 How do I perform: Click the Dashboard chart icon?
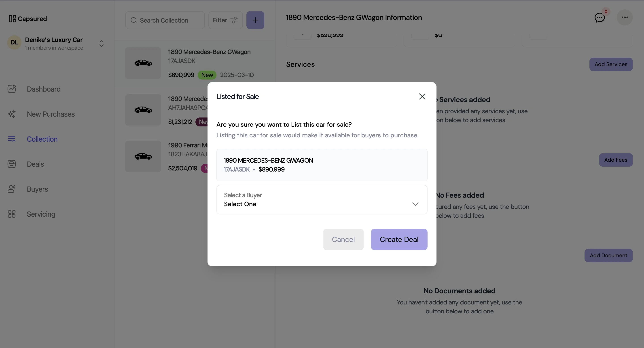tap(11, 89)
